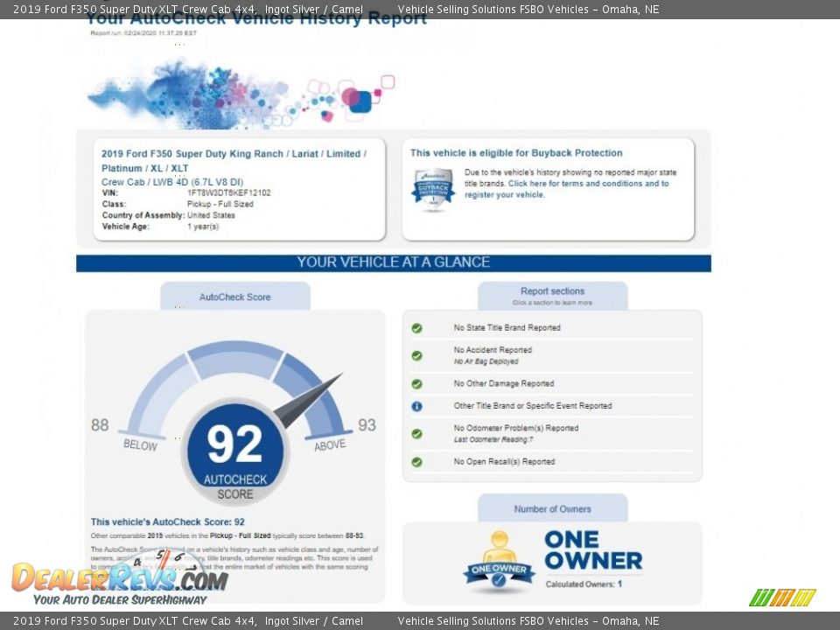Click the high range value 93
Viewport: 840px width, 630px height.
pos(367,425)
